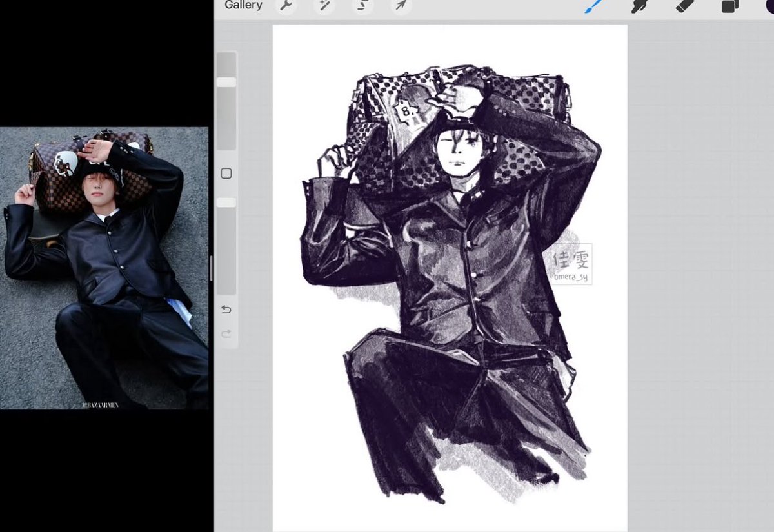Redo the last undone stroke
This screenshot has width=774, height=532.
tap(226, 333)
